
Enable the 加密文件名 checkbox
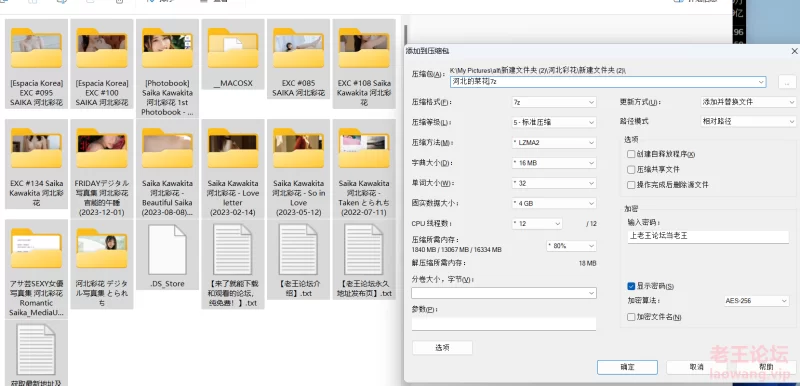click(632, 317)
